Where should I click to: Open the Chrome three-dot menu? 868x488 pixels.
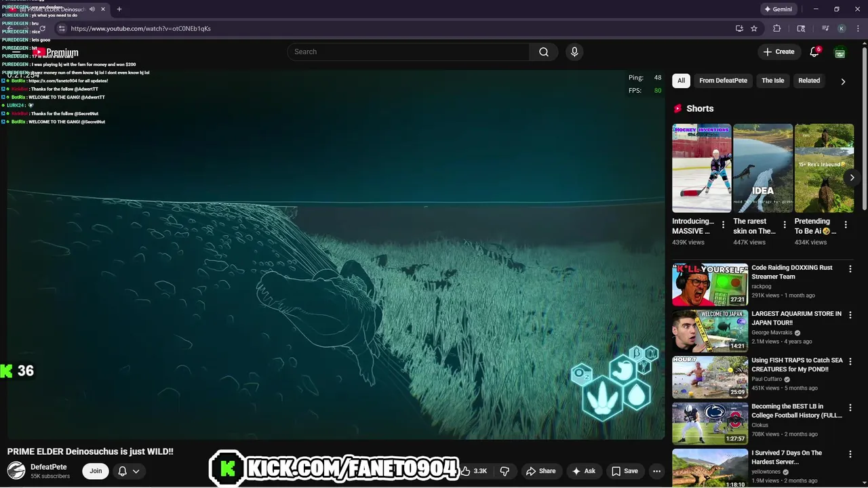(857, 28)
